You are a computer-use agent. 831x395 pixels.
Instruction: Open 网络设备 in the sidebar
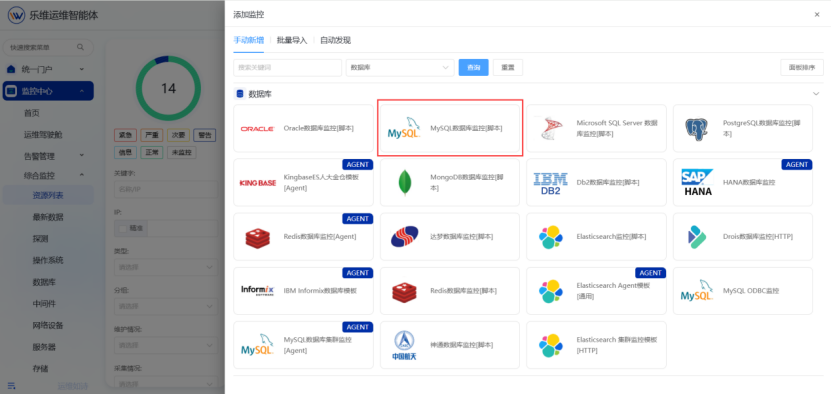coord(48,326)
